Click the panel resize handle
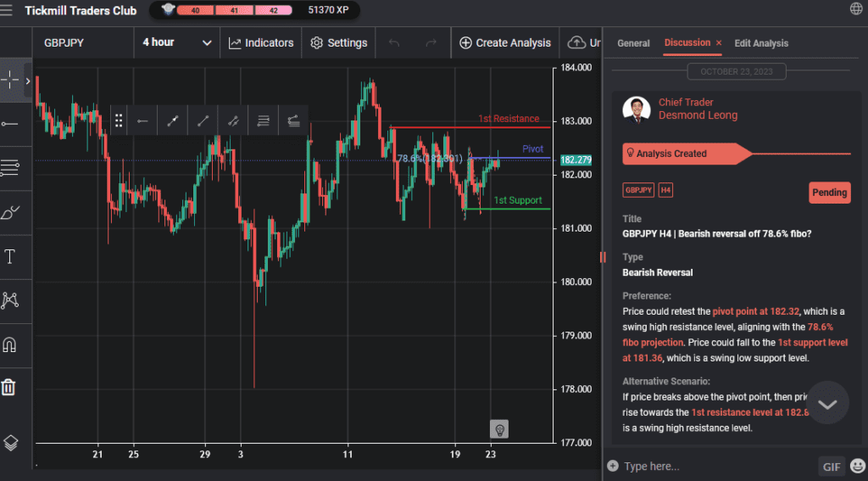This screenshot has height=481, width=868. coord(603,257)
